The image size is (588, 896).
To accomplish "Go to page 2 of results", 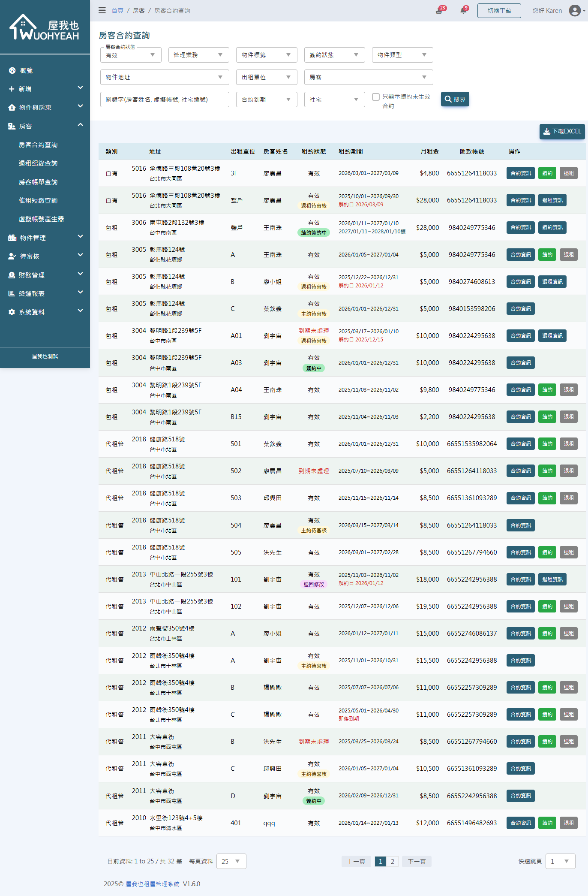I will [392, 861].
